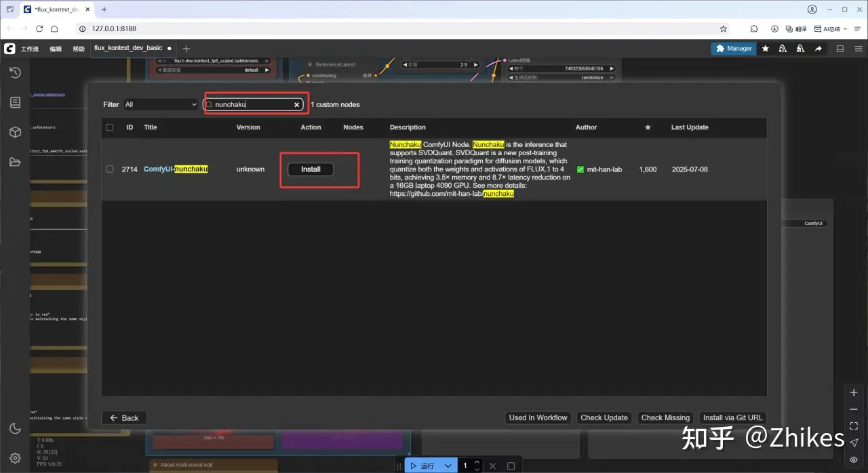The image size is (868, 473).
Task: Sort by ID column header
Action: coord(130,127)
